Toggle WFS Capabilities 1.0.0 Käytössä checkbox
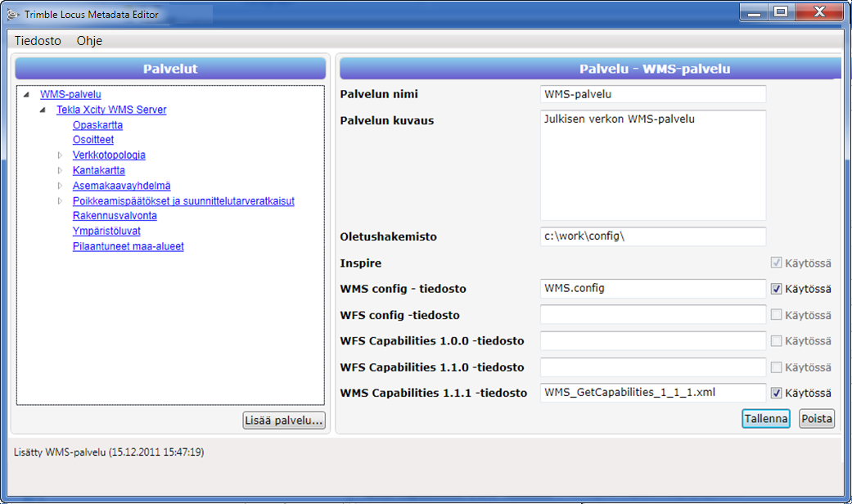The image size is (852, 504). point(777,341)
